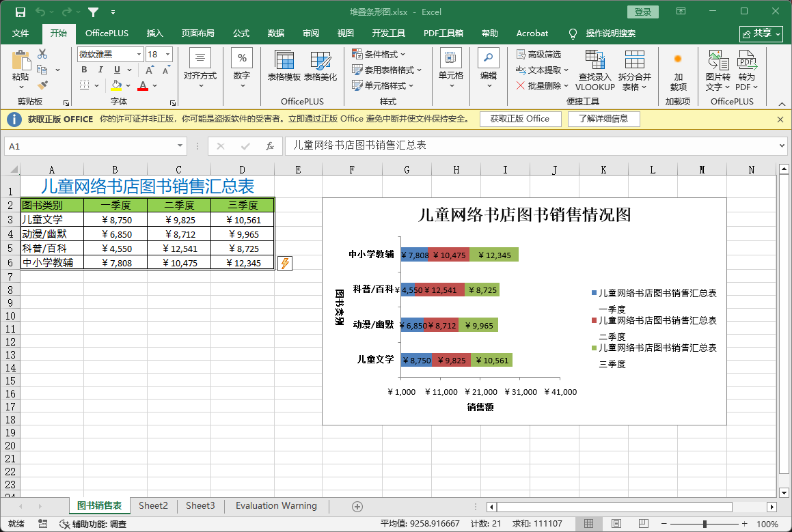Click 高级筛选 advanced filter
This screenshot has height=532, width=792.
point(538,54)
